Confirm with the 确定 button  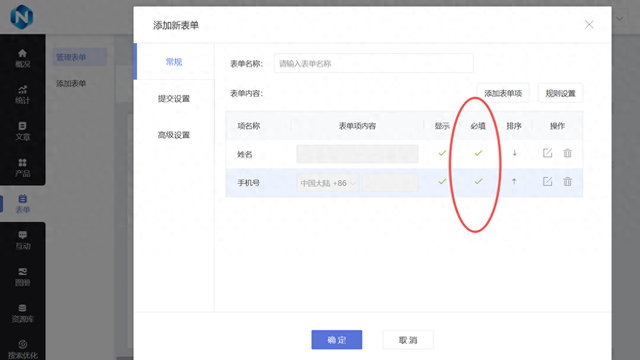[x=337, y=340]
